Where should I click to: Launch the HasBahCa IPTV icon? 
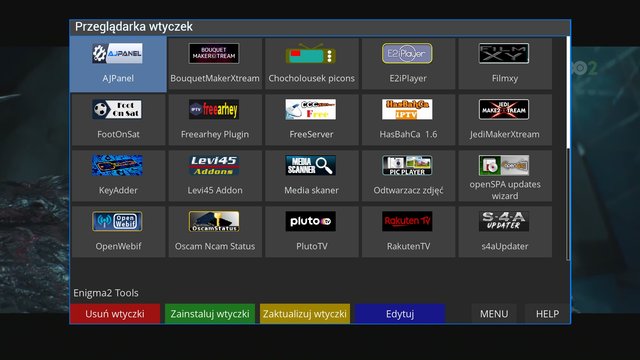407,109
